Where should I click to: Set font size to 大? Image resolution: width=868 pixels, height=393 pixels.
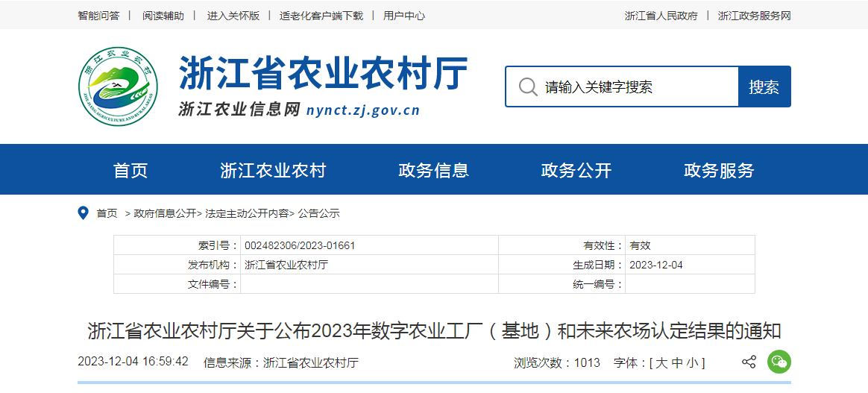click(x=661, y=363)
